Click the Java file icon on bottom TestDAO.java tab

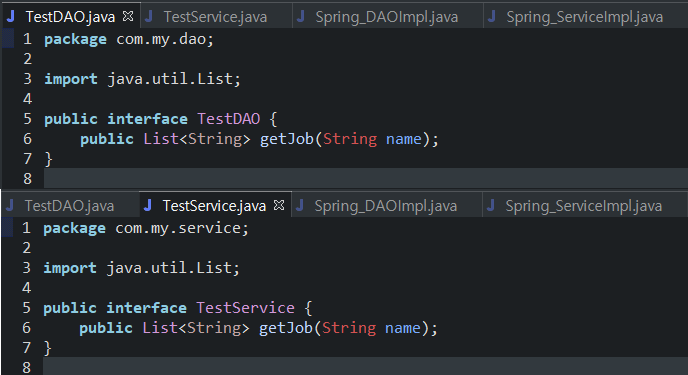tap(10, 205)
